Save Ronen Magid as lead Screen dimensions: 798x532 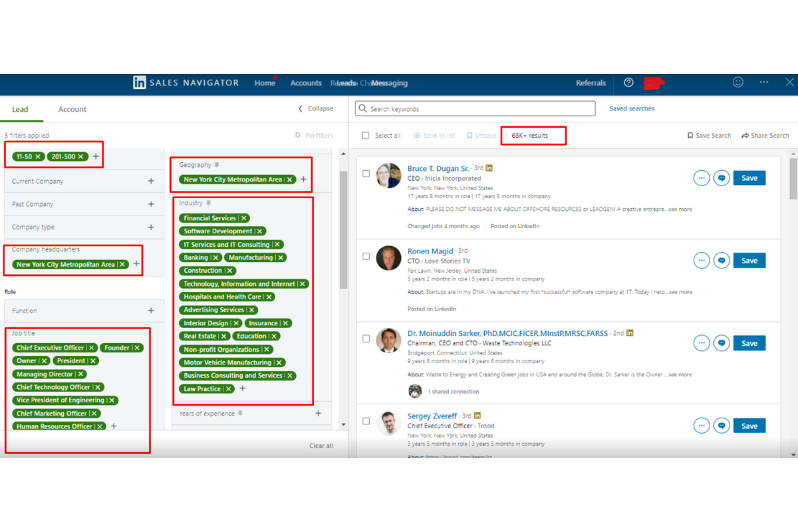(749, 261)
